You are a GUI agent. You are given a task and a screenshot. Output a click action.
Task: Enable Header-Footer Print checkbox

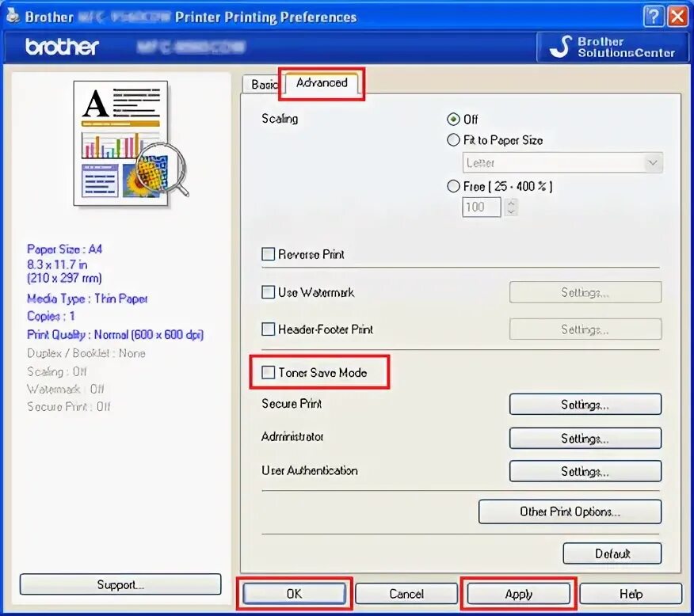tap(269, 329)
